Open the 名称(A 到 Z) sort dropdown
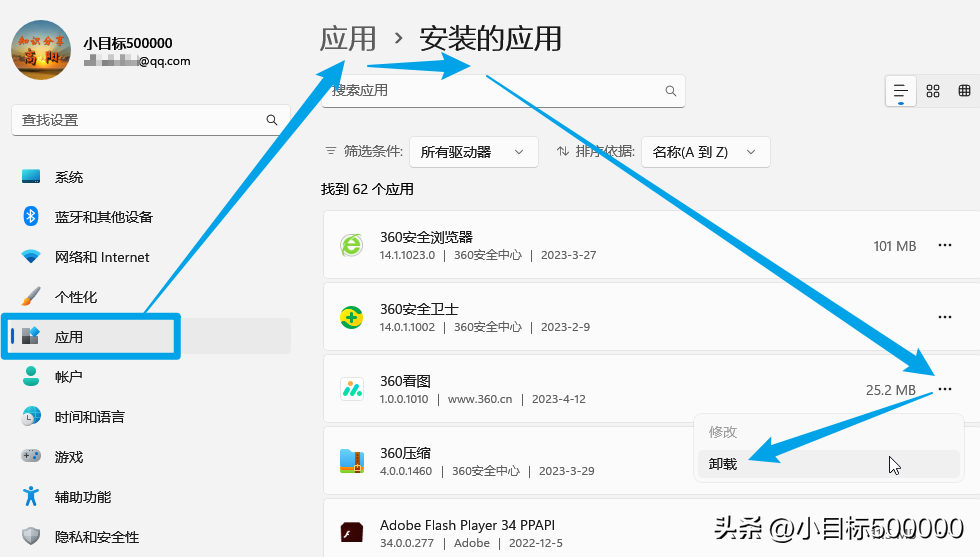The image size is (980, 557). [x=706, y=152]
